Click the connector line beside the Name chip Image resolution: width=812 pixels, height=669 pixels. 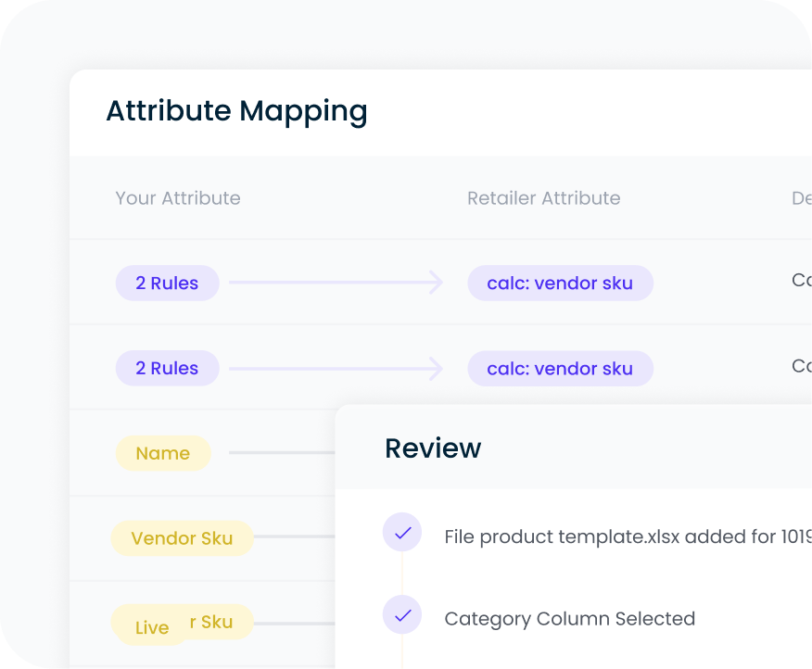coord(278,453)
